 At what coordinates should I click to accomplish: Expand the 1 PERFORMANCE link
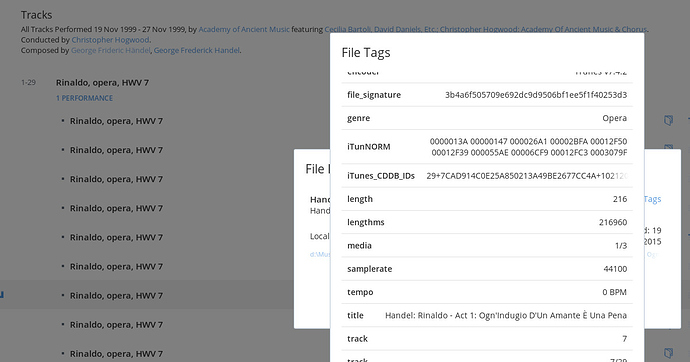(x=84, y=98)
